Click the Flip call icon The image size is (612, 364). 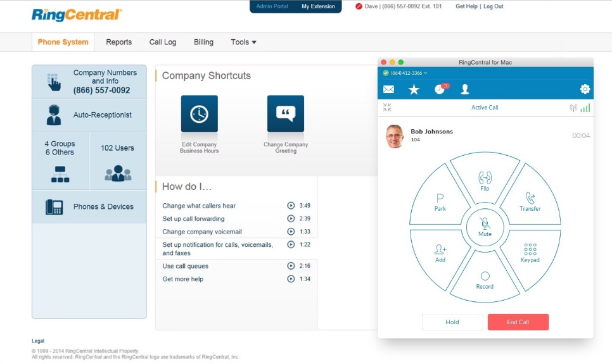(x=485, y=180)
